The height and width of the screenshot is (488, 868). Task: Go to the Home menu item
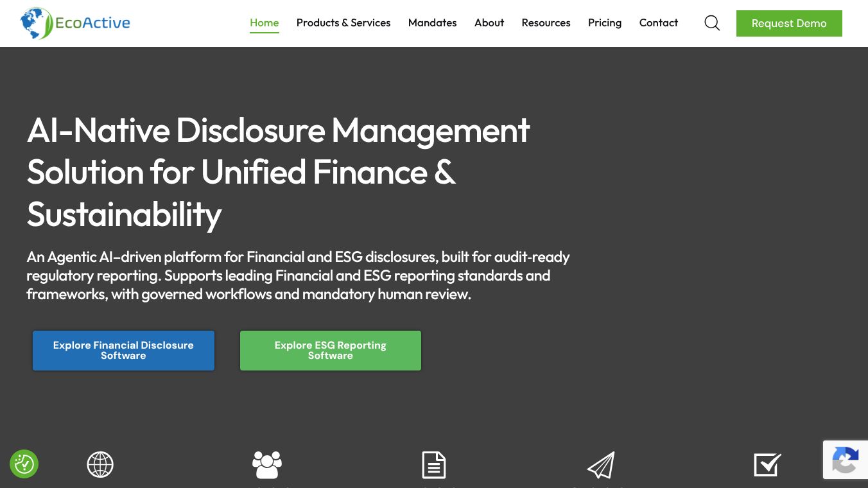point(265,23)
